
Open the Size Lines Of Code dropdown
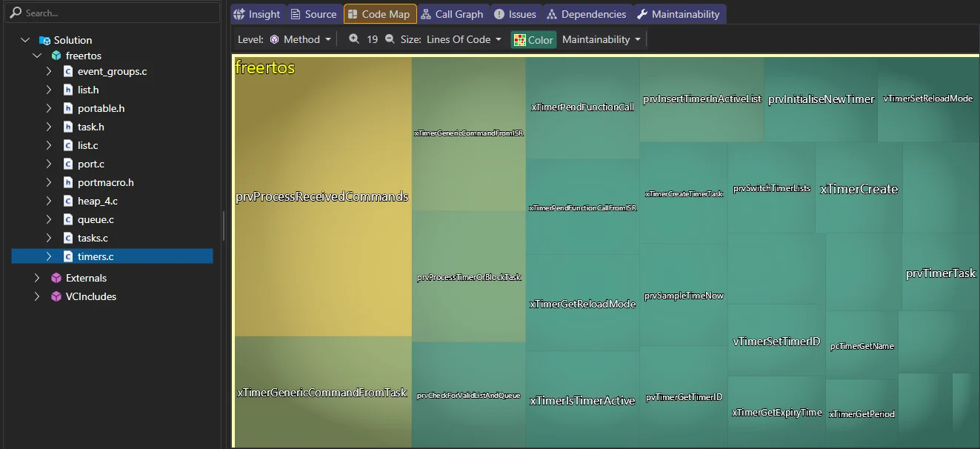[x=464, y=39]
